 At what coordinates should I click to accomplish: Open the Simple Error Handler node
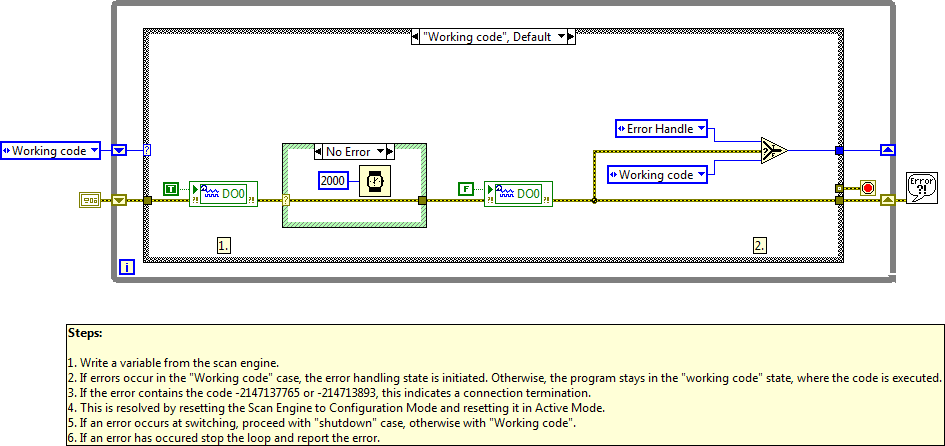pyautogui.click(x=922, y=188)
